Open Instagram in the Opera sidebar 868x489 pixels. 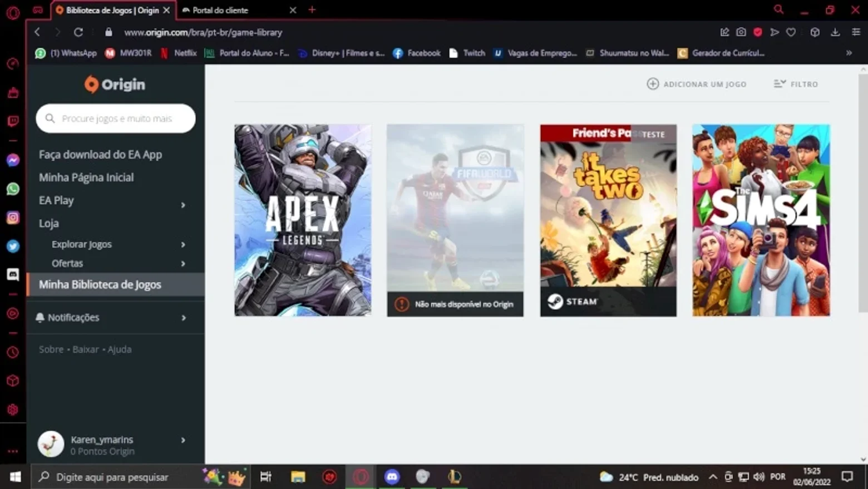click(x=13, y=218)
